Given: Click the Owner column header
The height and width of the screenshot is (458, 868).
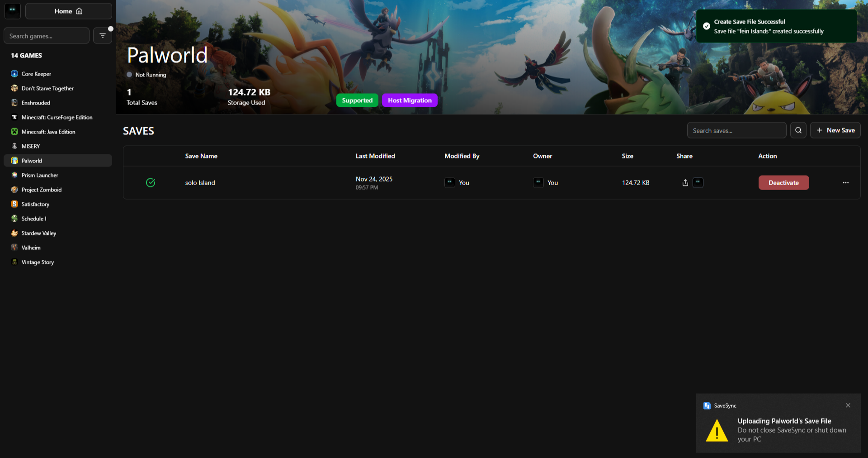Looking at the screenshot, I should pyautogui.click(x=542, y=156).
